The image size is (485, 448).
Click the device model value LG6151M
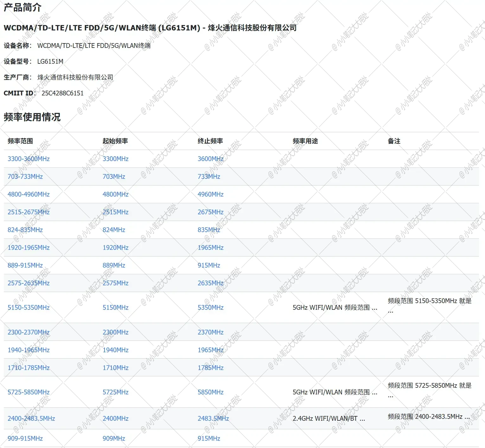[x=50, y=62]
